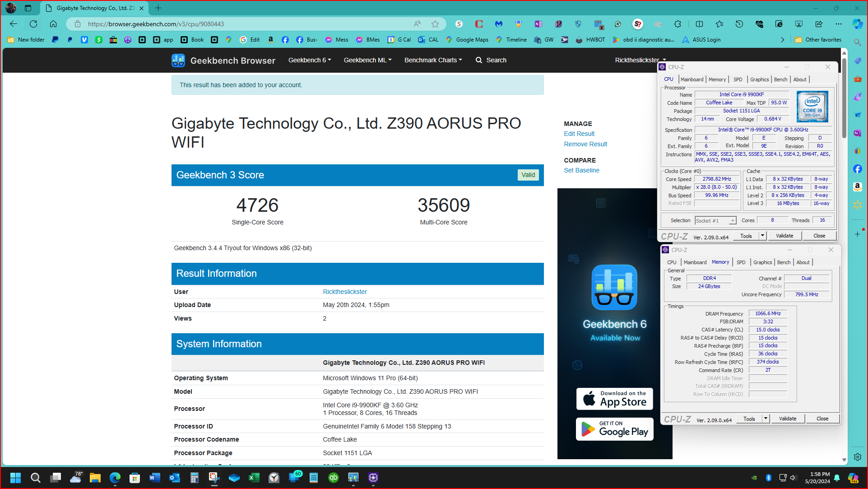Switch to SPD tab in upper CPU-Z
This screenshot has width=868, height=489.
[x=738, y=79]
